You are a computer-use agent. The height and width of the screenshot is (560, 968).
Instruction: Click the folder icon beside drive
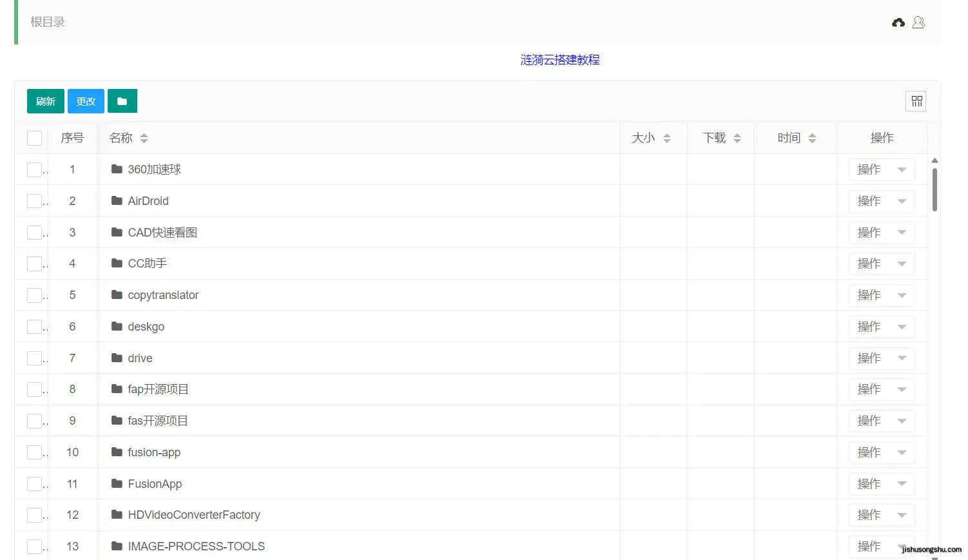(117, 358)
